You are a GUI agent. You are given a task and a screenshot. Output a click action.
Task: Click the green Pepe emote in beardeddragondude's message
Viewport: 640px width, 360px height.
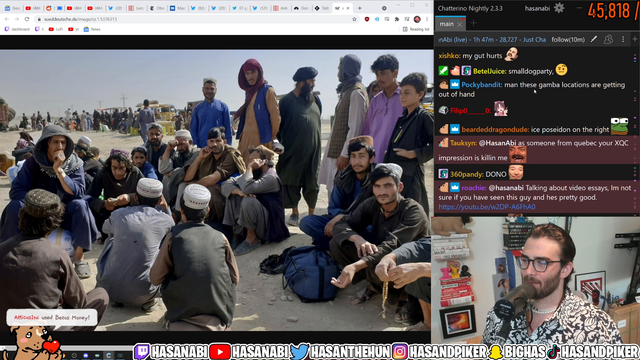tap(619, 126)
